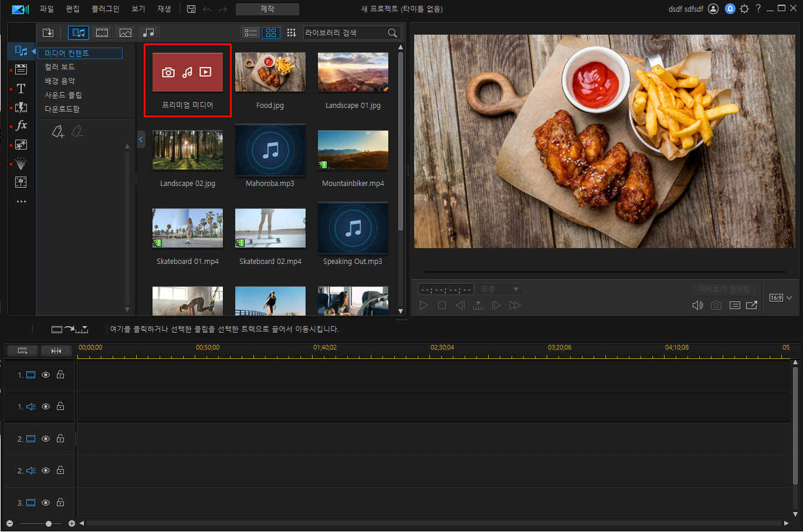Image resolution: width=803 pixels, height=532 pixels.
Task: Open preview quality display options icon
Action: (734, 306)
